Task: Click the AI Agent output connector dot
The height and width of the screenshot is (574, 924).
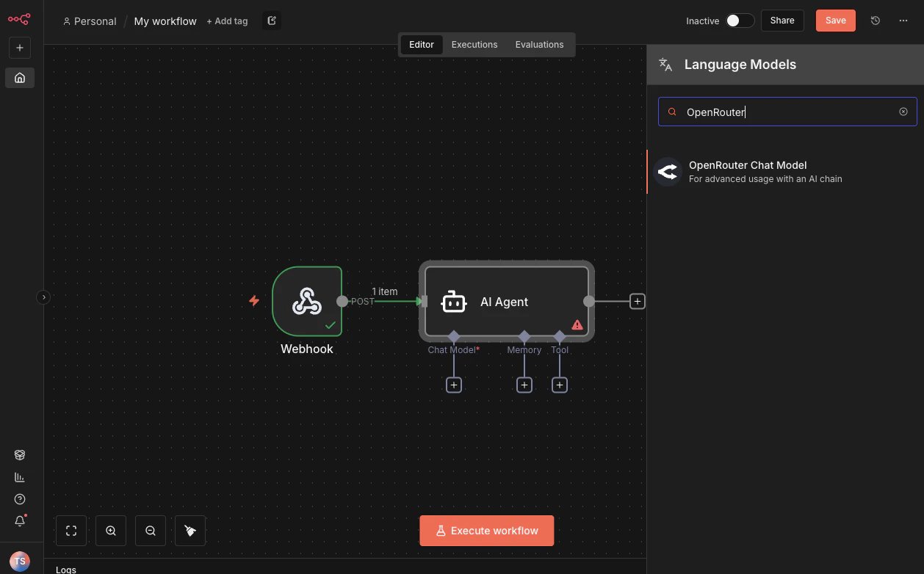Action: [589, 301]
